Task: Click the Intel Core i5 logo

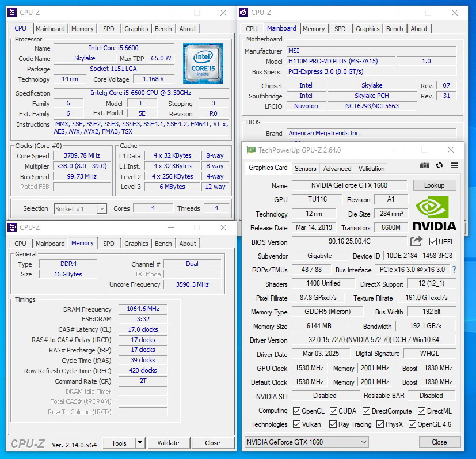Action: pyautogui.click(x=203, y=63)
